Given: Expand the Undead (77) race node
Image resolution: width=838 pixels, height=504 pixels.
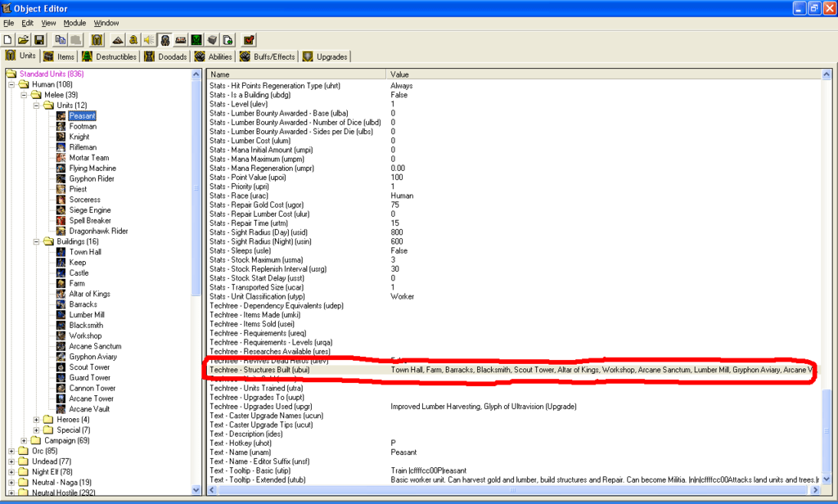Looking at the screenshot, I should pyautogui.click(x=11, y=461).
